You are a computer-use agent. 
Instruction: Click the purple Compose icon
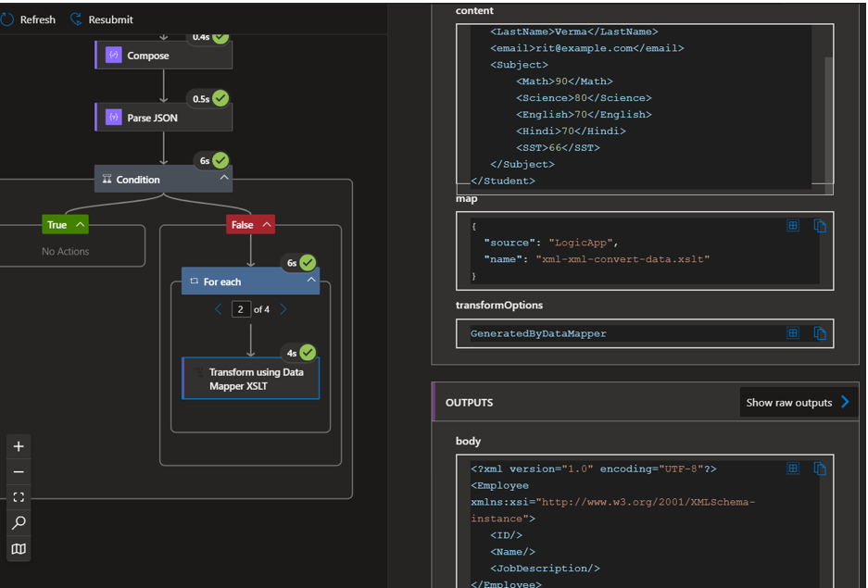[x=114, y=55]
